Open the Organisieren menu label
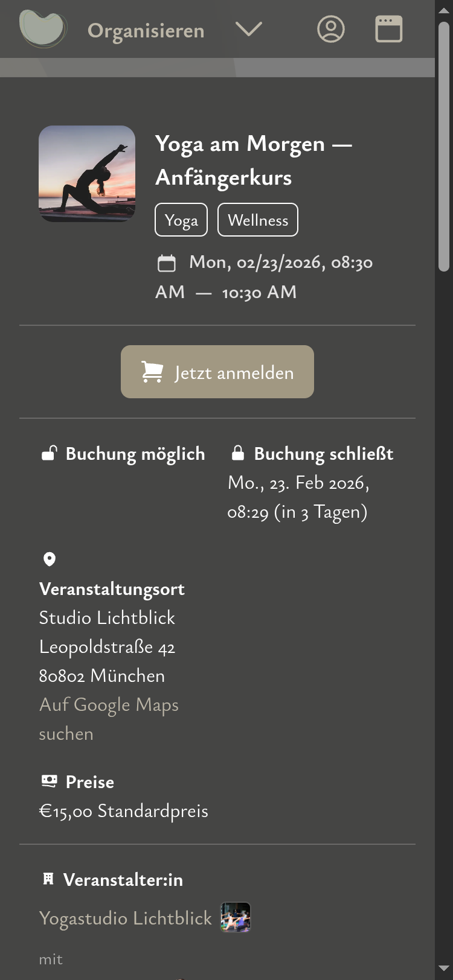 pos(146,30)
